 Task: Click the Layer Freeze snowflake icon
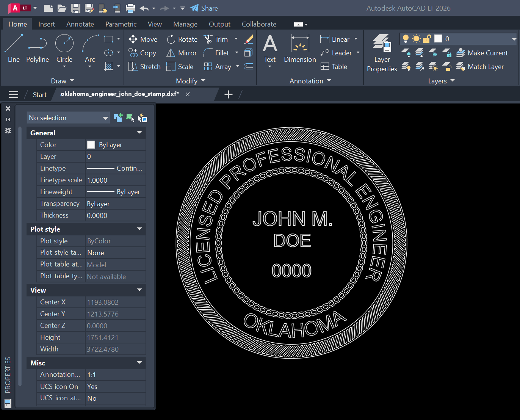point(433,53)
